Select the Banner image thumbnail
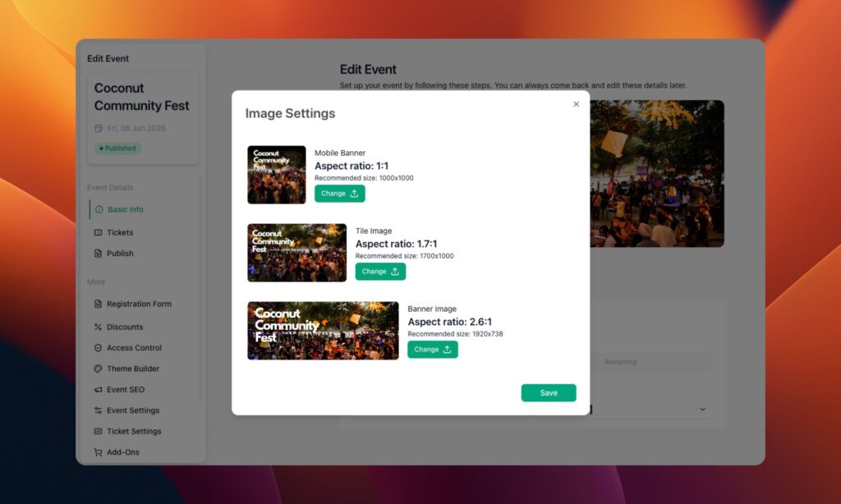Viewport: 841px width, 504px height. [x=323, y=330]
